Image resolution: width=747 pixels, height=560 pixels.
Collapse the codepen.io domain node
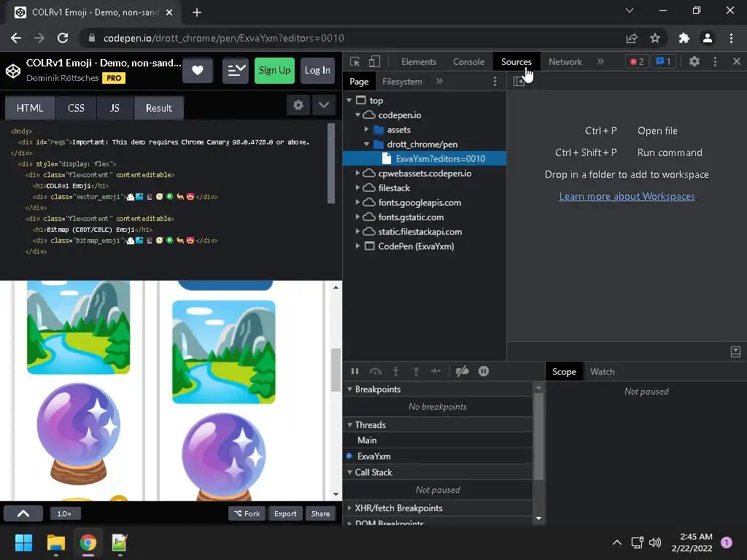[x=357, y=114]
